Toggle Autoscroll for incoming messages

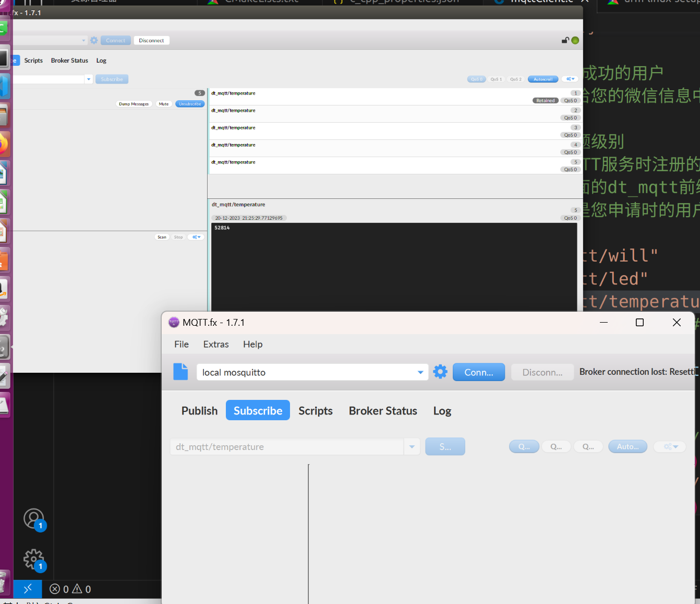click(543, 79)
